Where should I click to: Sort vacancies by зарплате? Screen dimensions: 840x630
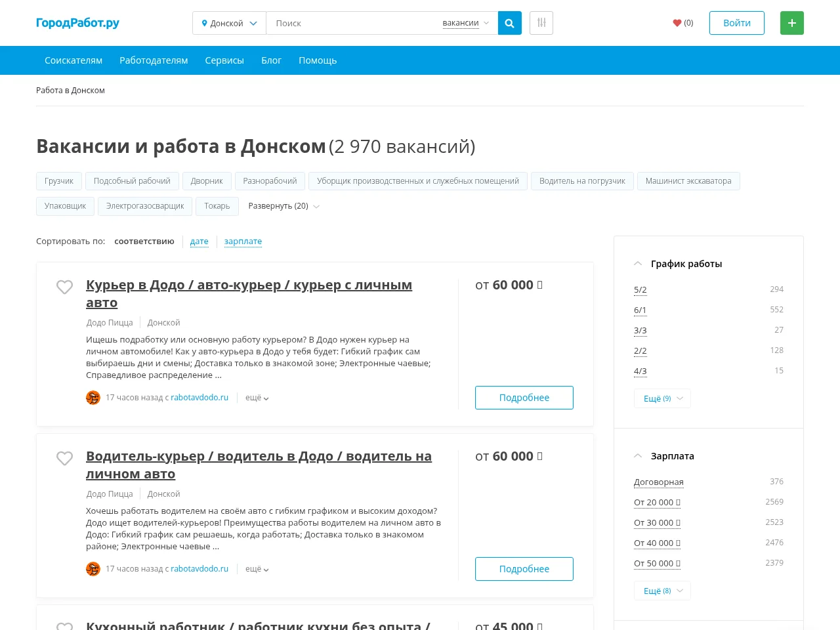point(243,241)
